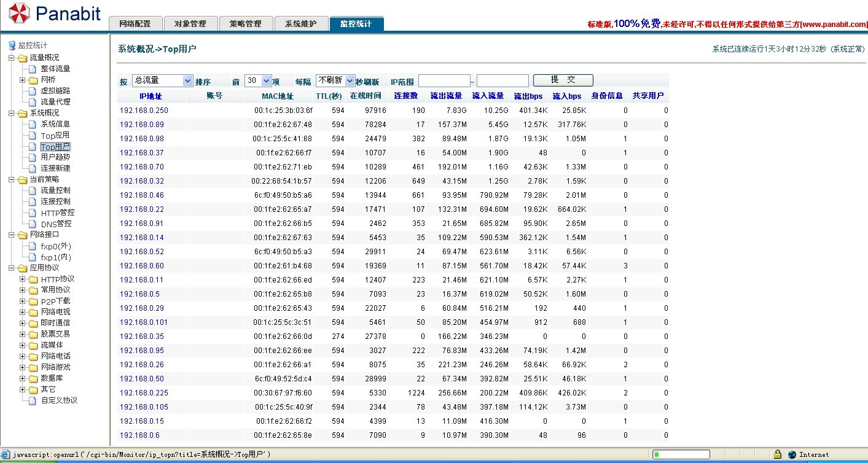Expand the 网络游戏 tree node

[23, 367]
